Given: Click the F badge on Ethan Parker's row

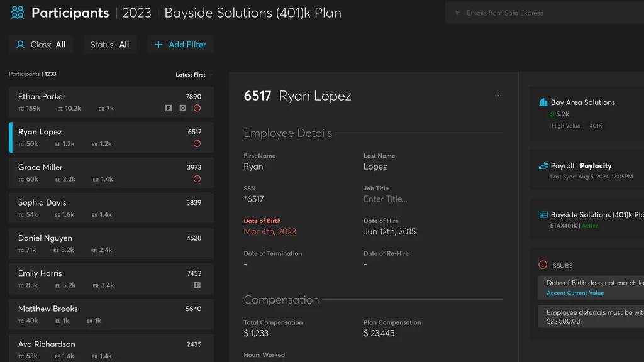Looking at the screenshot, I should [169, 108].
